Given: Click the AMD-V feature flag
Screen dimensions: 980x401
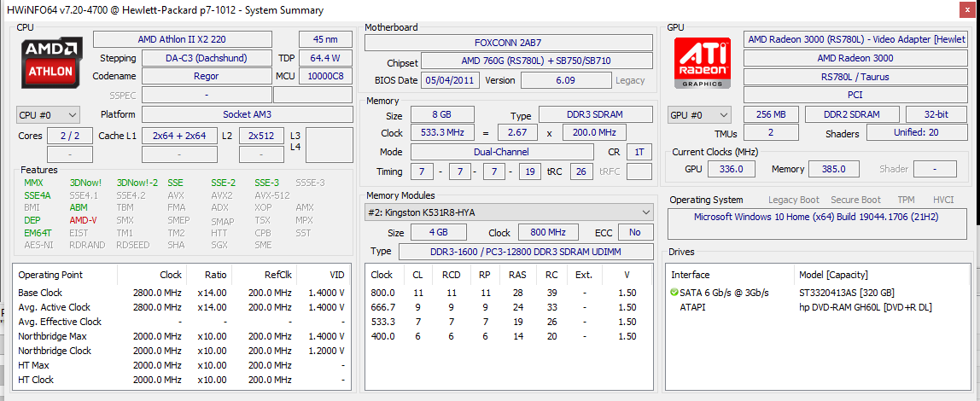Looking at the screenshot, I should 84,220.
